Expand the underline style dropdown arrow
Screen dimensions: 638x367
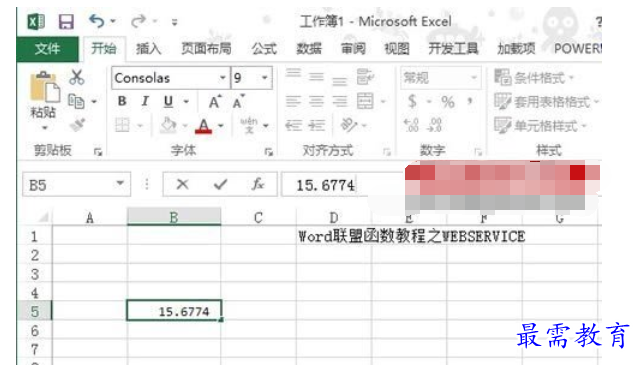pyautogui.click(x=186, y=101)
